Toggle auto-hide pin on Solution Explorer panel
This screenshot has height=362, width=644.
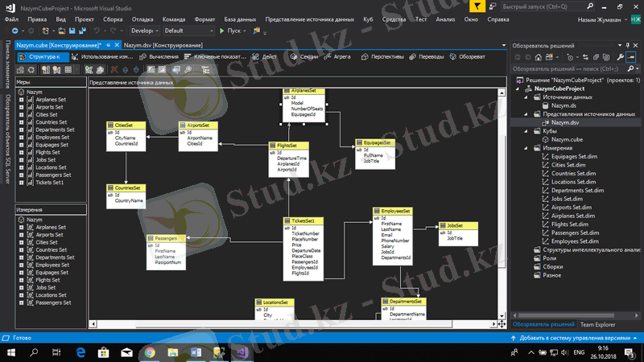click(628, 45)
